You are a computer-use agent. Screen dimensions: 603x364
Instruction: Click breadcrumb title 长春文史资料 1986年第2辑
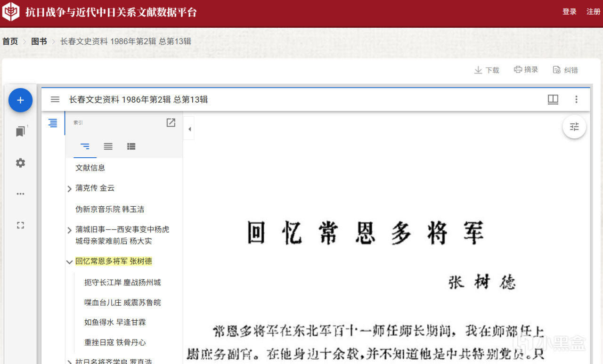tap(126, 41)
